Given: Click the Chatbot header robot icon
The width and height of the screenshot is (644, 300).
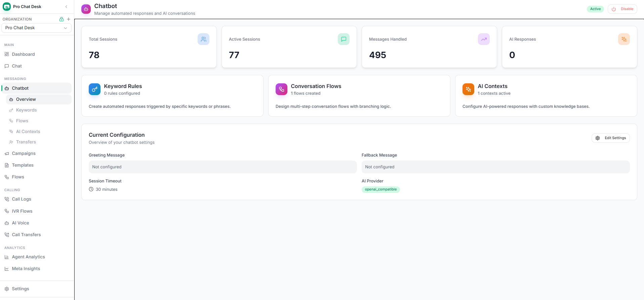Looking at the screenshot, I should (x=86, y=9).
